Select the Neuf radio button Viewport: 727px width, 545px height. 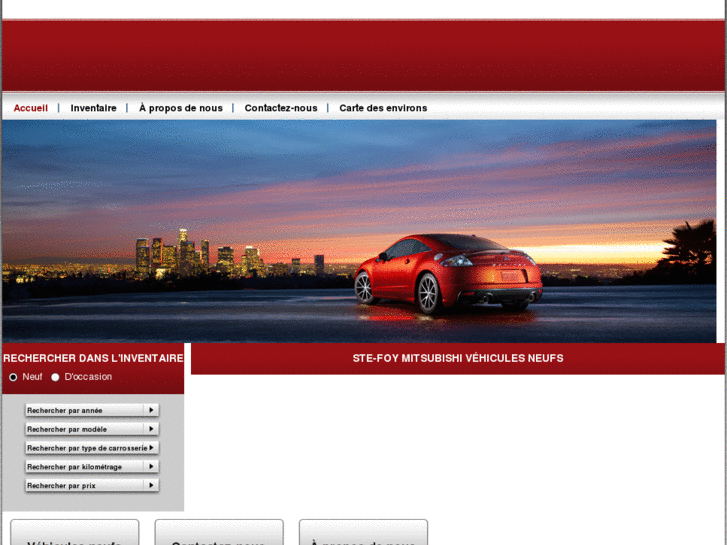13,377
